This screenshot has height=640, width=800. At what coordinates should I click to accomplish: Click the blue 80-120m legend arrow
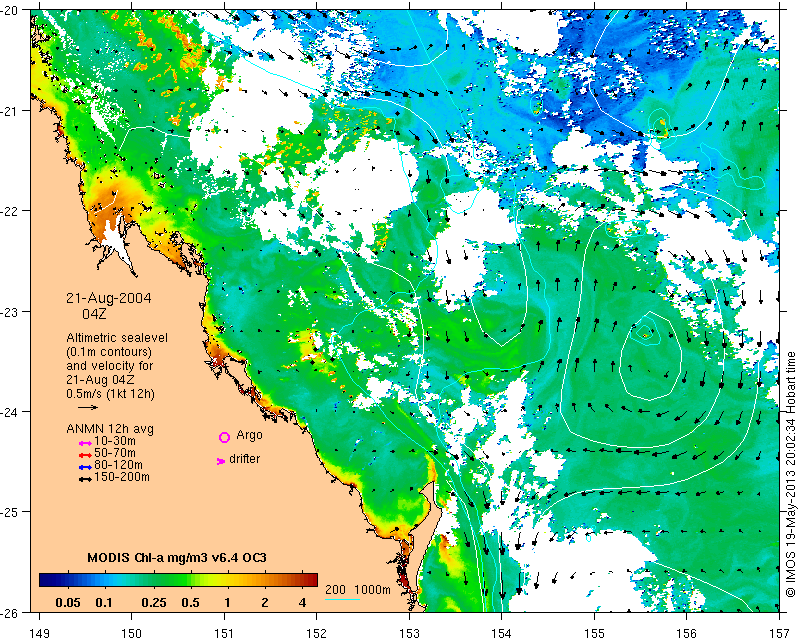pyautogui.click(x=85, y=467)
